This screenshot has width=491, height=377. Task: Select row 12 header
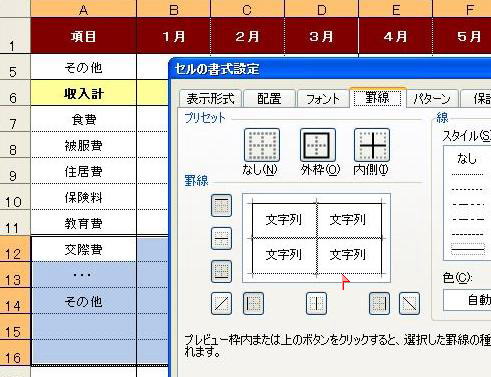[15, 249]
